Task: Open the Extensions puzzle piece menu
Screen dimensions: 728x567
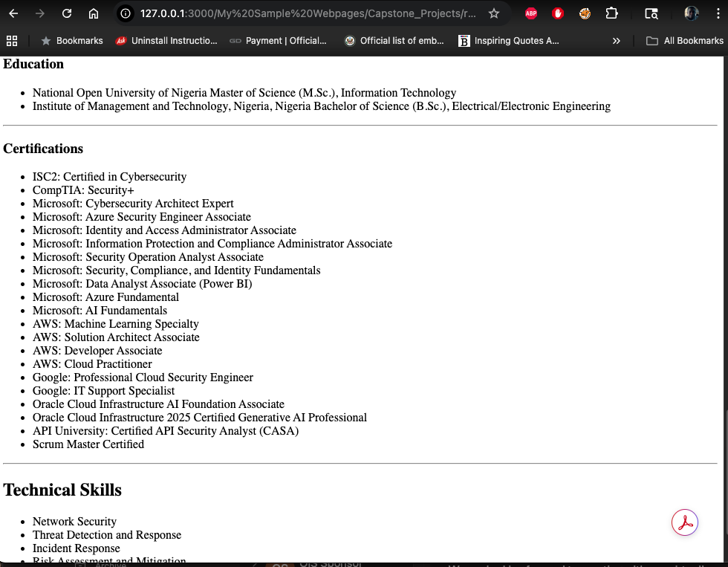Action: point(611,13)
